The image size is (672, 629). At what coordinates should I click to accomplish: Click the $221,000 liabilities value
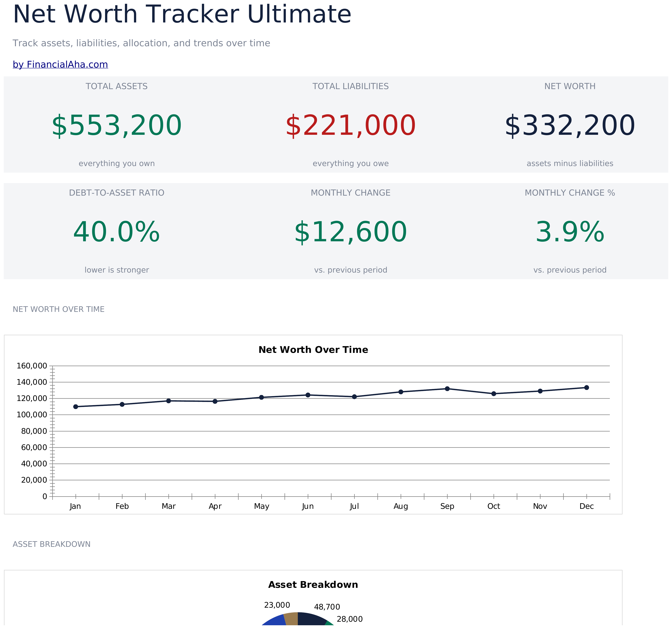351,126
